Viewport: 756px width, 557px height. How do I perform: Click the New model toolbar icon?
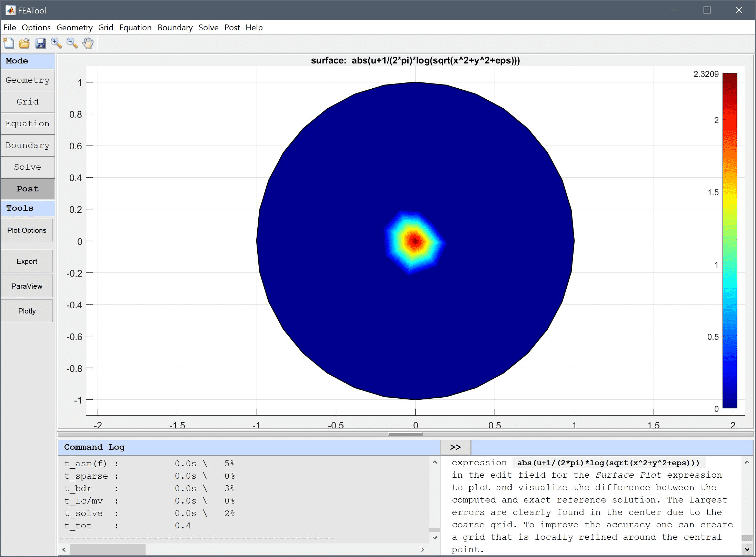click(x=9, y=43)
